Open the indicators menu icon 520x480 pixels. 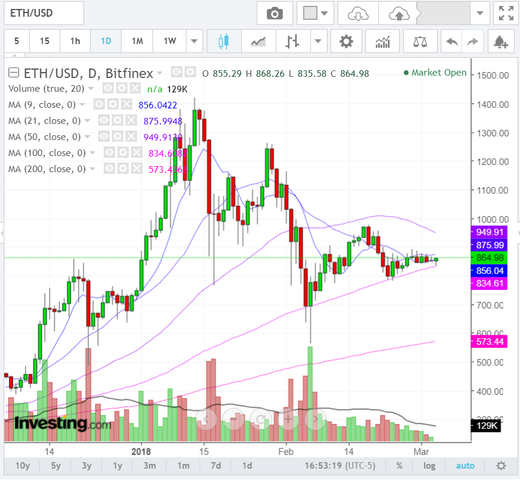(382, 41)
